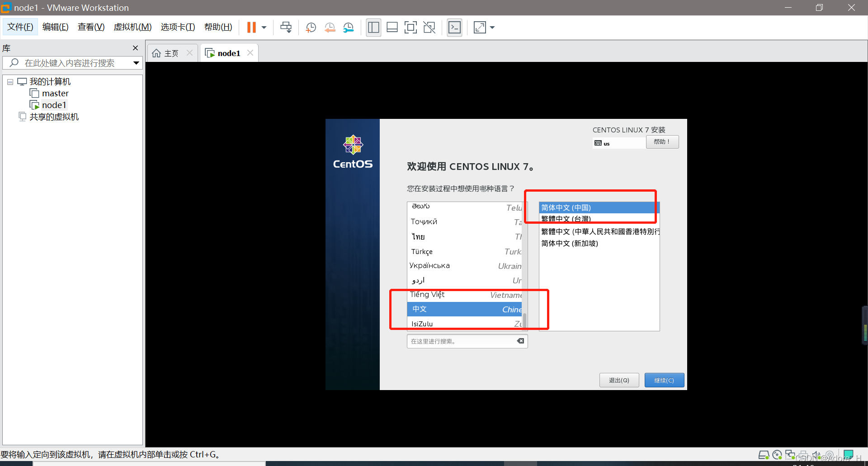Close the library panel
Image resolution: width=868 pixels, height=466 pixels.
135,48
